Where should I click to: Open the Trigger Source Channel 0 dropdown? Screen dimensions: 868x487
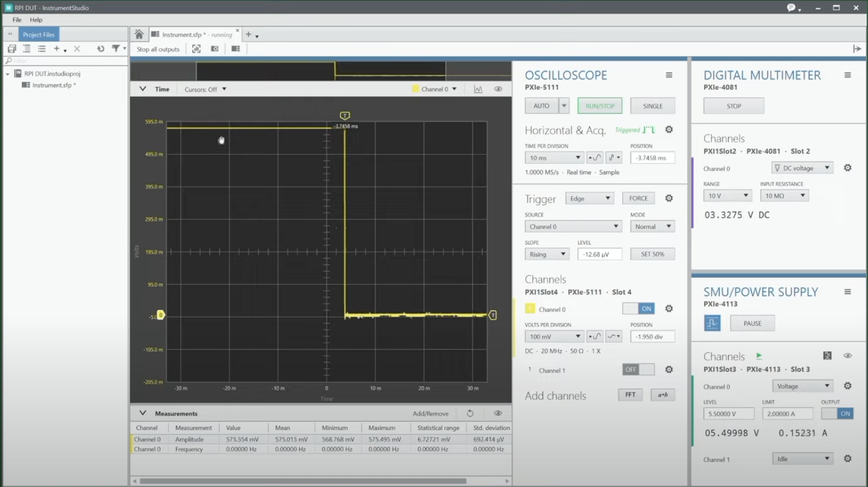click(573, 227)
